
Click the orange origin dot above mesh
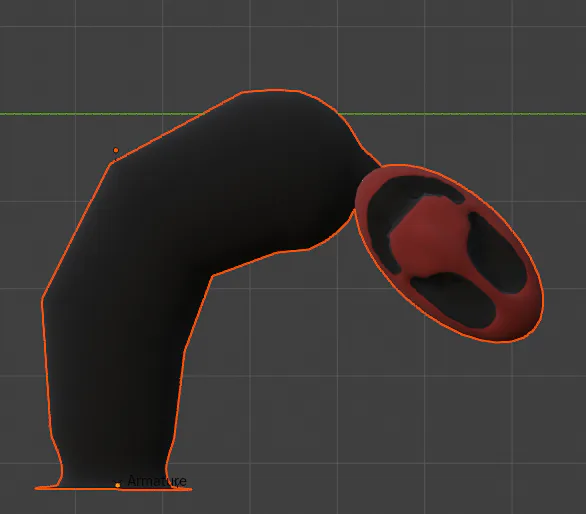pos(116,150)
